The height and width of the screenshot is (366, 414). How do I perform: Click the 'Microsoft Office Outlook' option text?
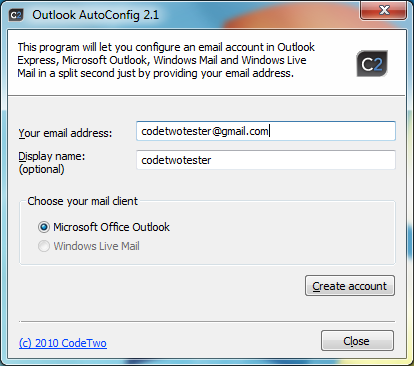click(112, 227)
